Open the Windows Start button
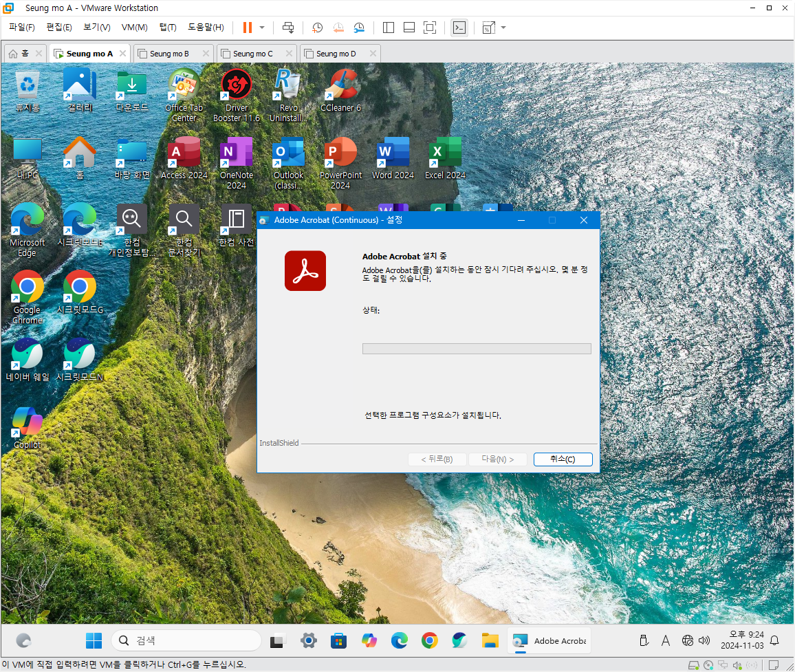795x672 pixels. click(x=94, y=640)
